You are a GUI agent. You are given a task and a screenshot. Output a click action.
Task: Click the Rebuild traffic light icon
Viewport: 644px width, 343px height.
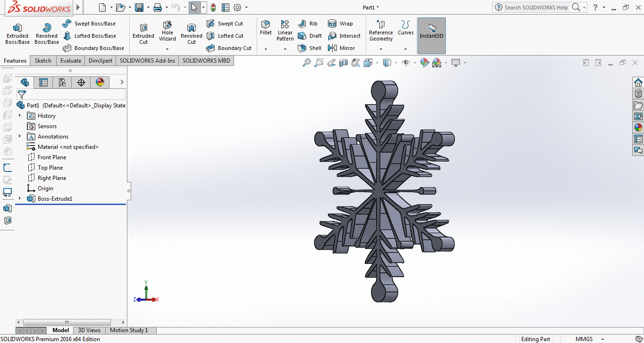[x=213, y=8]
